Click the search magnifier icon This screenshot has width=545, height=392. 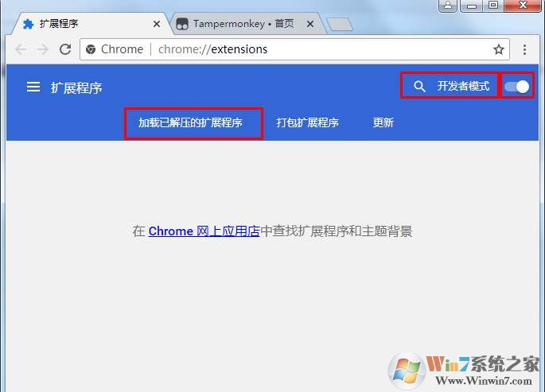(419, 87)
